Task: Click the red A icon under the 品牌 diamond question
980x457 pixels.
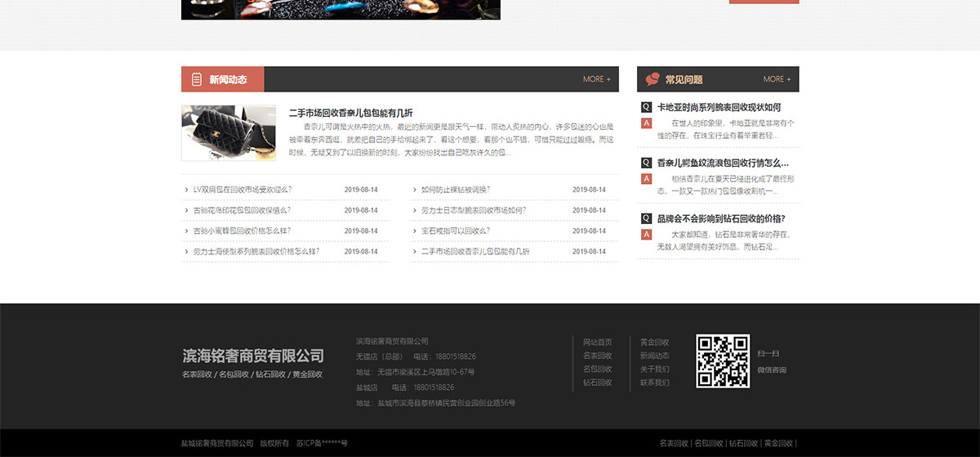Action: (646, 235)
